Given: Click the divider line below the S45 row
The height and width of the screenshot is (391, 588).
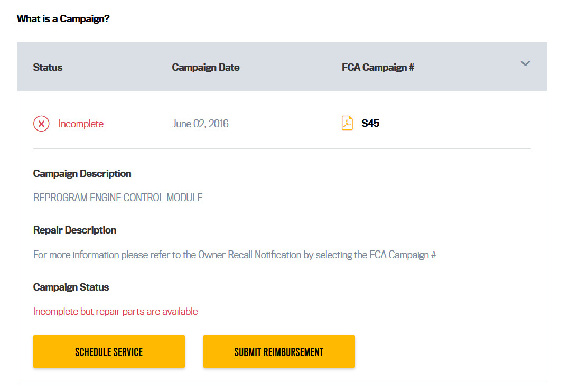Looking at the screenshot, I should point(282,149).
